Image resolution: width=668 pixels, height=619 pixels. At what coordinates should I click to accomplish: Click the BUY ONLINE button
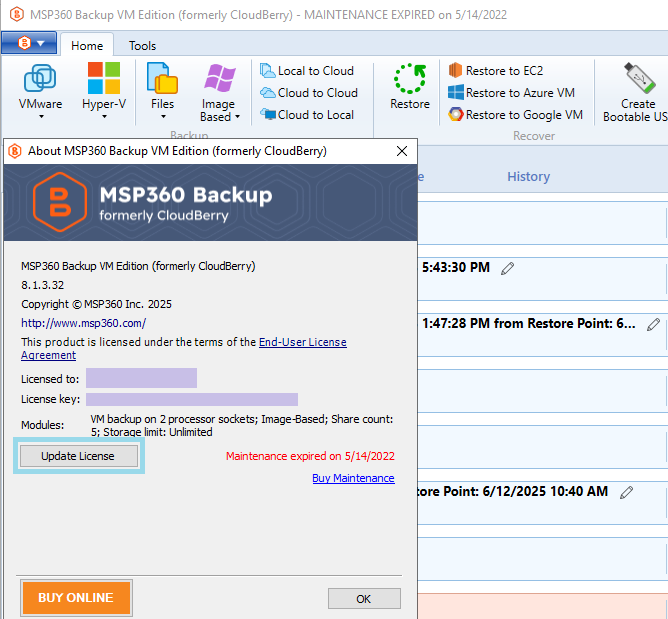(x=76, y=598)
